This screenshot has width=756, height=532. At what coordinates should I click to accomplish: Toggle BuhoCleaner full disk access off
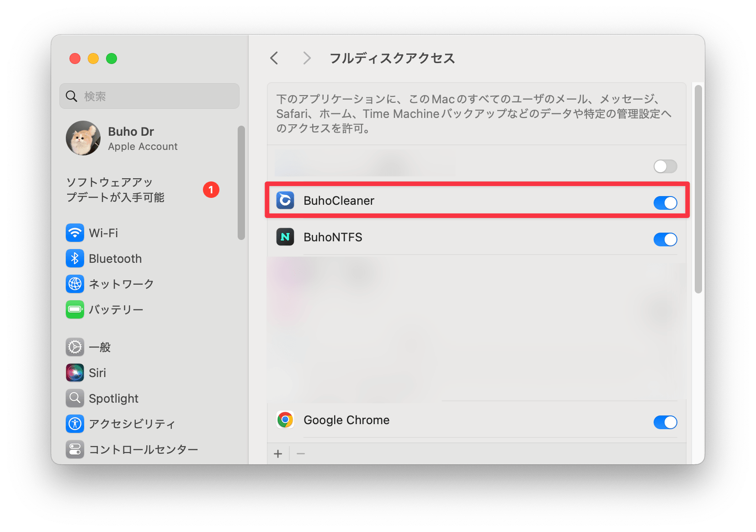coord(665,202)
